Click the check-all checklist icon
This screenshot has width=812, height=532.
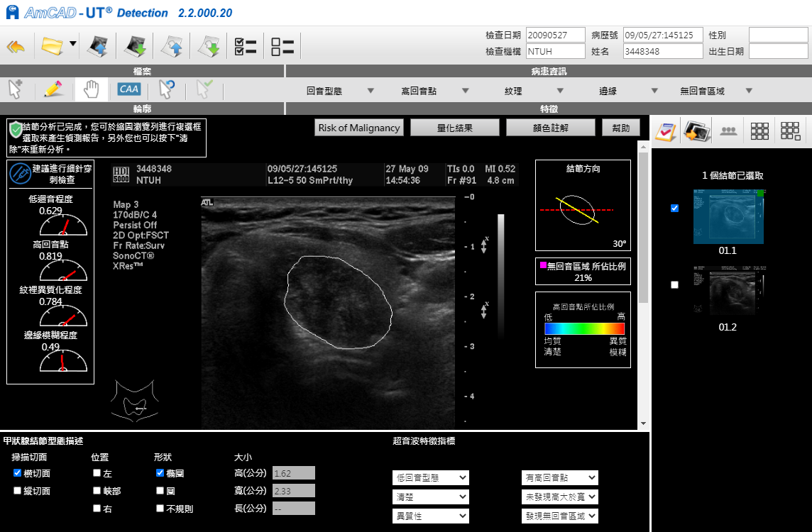coord(245,47)
